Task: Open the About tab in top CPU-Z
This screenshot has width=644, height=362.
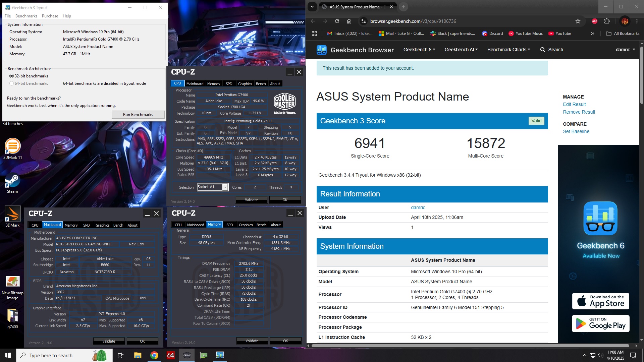Action: pyautogui.click(x=275, y=84)
